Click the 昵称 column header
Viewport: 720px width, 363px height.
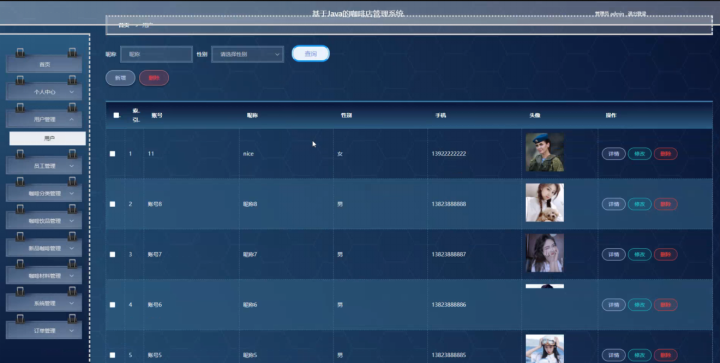click(x=252, y=116)
